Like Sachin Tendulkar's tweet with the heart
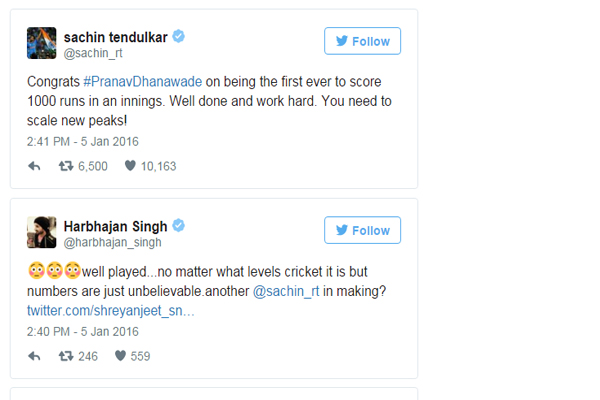 [x=131, y=166]
